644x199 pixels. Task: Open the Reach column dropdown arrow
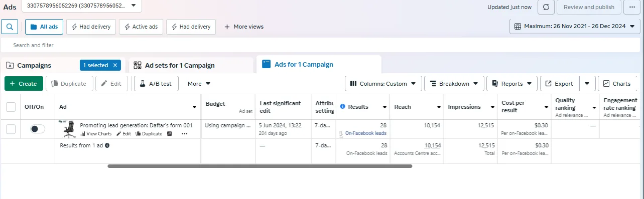(439, 107)
